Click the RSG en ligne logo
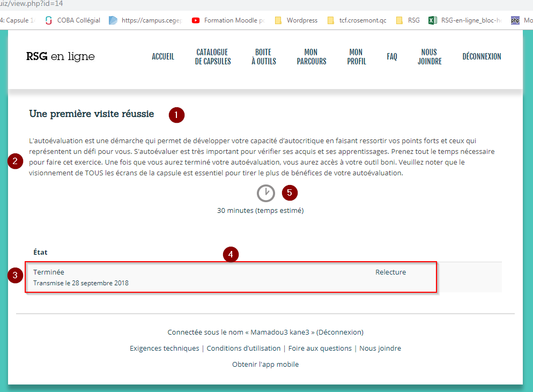Viewport: 533px width, 392px height. [60, 57]
